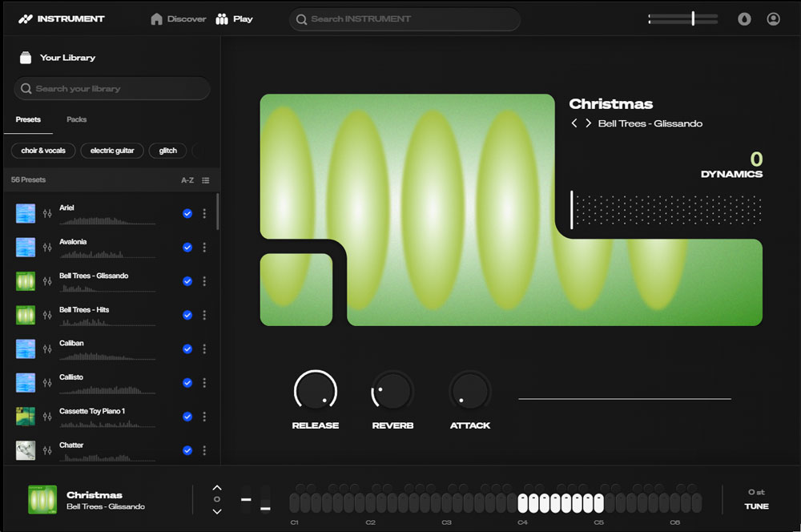Open mixer settings icon for Caliban preset

point(47,349)
